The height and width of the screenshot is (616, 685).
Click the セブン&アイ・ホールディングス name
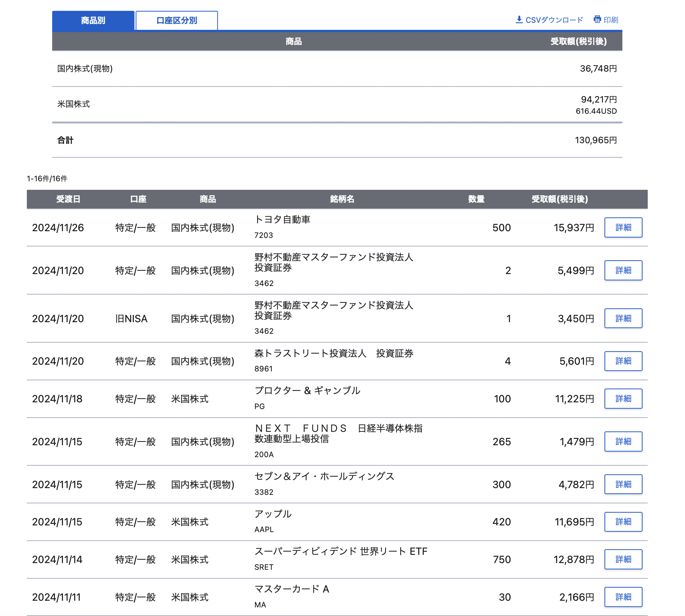pos(325,477)
